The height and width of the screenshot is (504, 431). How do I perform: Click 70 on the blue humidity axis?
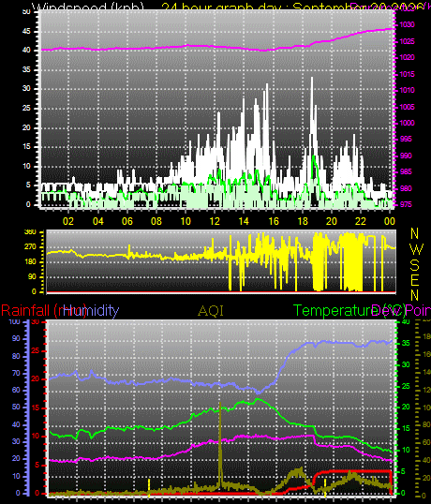pyautogui.click(x=16, y=373)
